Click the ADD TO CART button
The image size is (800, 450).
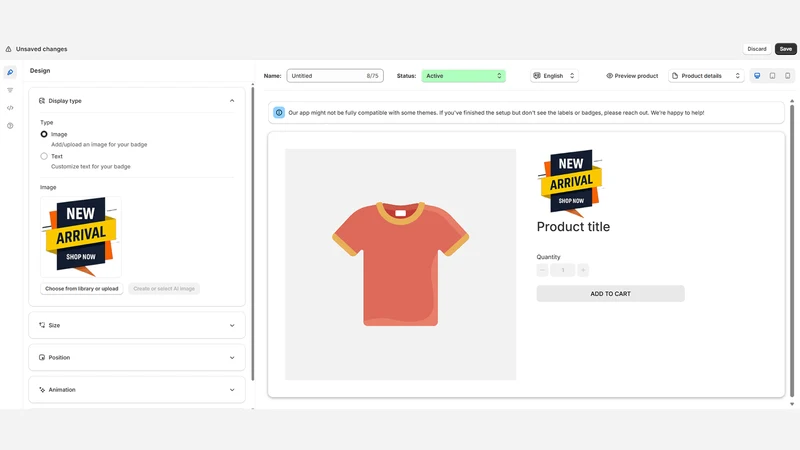coord(610,293)
